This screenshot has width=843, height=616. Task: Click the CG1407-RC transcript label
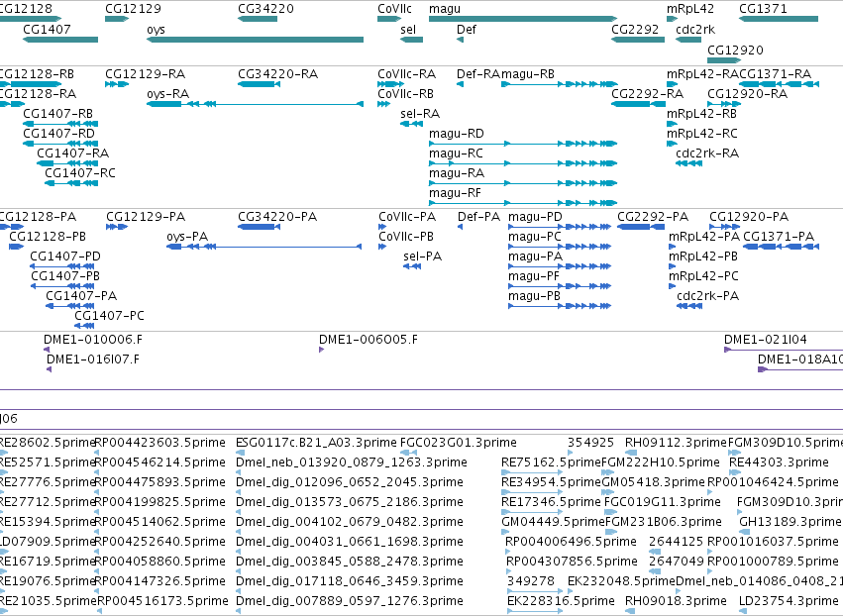click(x=80, y=173)
